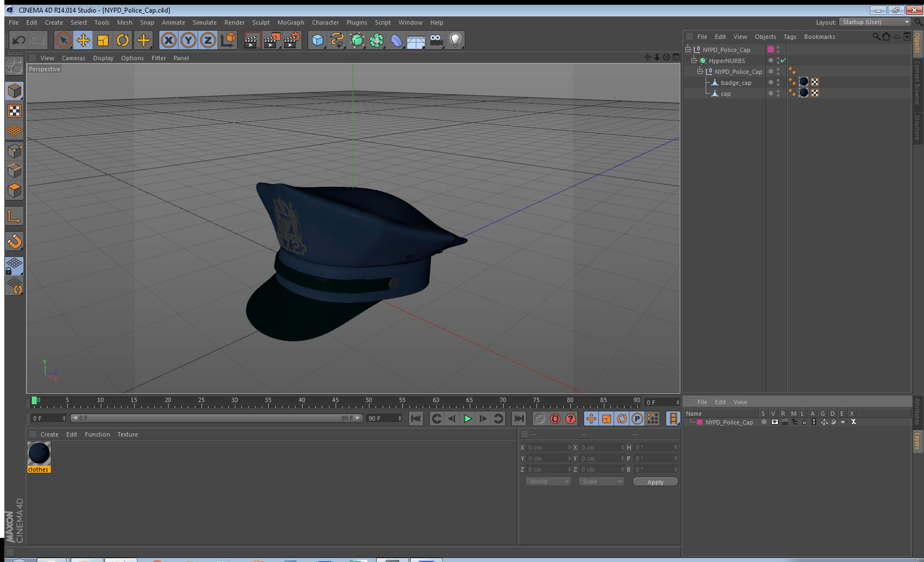Go to start of animation

point(416,418)
